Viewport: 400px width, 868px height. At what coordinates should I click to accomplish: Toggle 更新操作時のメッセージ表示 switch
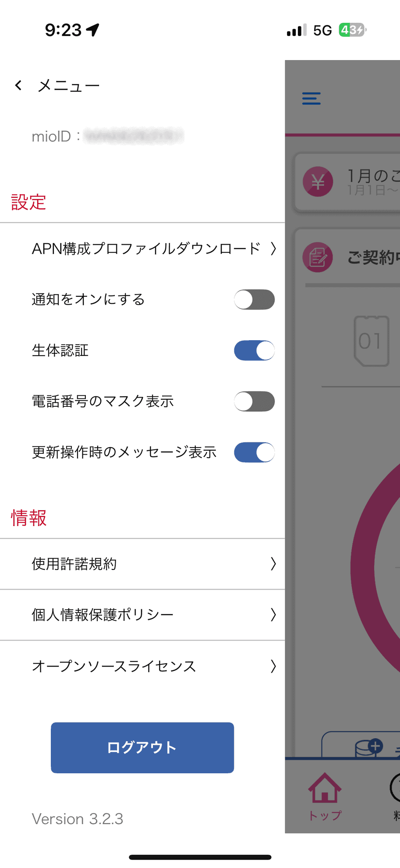point(254,452)
